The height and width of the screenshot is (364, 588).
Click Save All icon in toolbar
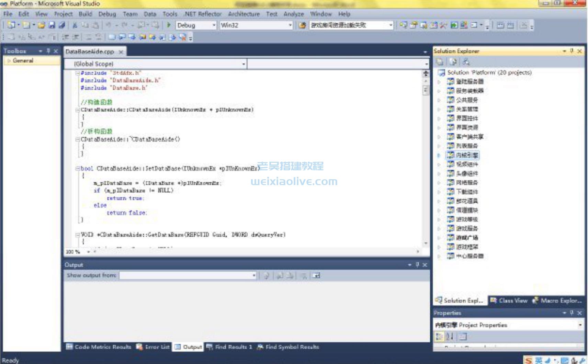pos(62,25)
